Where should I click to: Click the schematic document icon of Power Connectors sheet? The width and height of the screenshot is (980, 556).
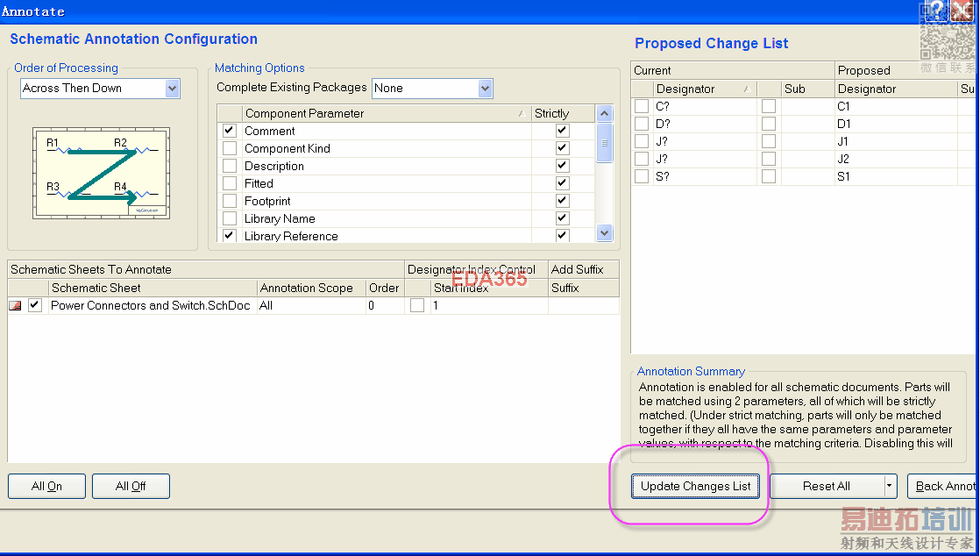coord(16,305)
